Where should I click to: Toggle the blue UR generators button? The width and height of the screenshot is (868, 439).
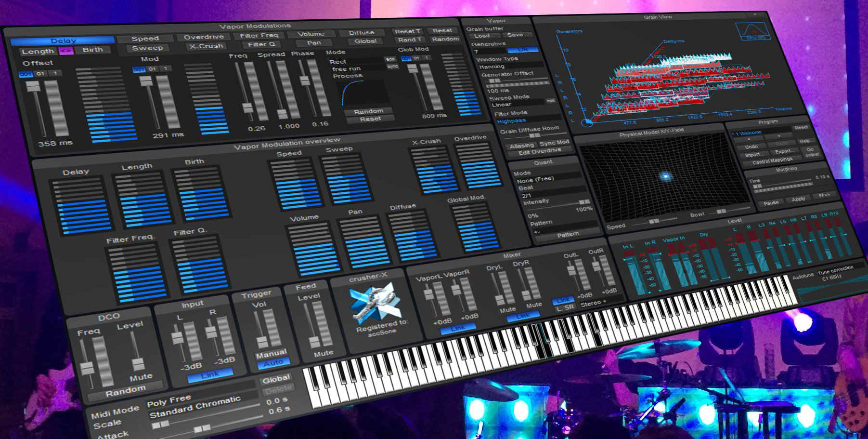pyautogui.click(x=522, y=50)
